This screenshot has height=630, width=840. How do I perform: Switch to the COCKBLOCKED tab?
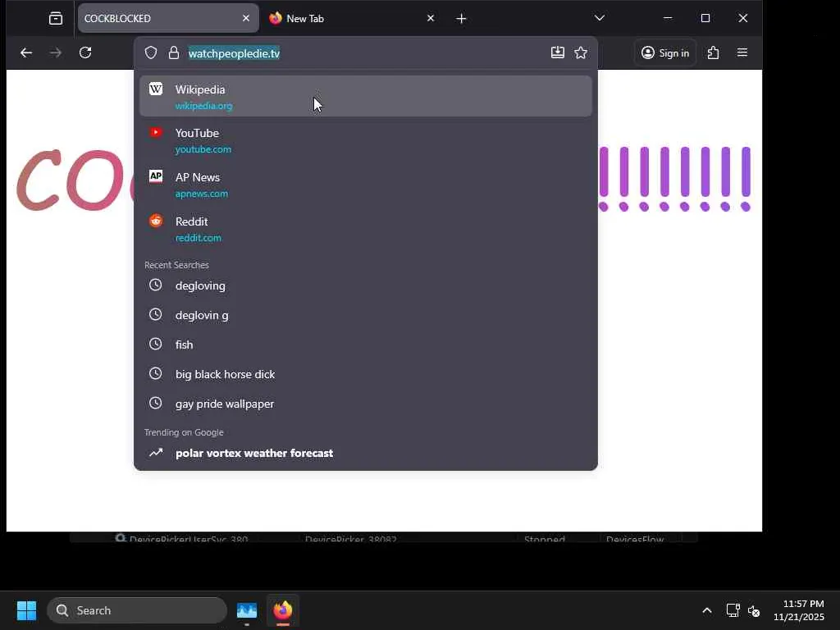click(x=168, y=18)
